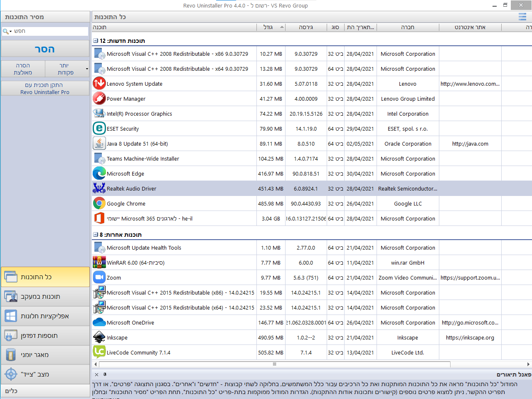Viewport: 532px width, 399px height.
Task: Click the Microsoft 365 Office icon
Action: 99,218
